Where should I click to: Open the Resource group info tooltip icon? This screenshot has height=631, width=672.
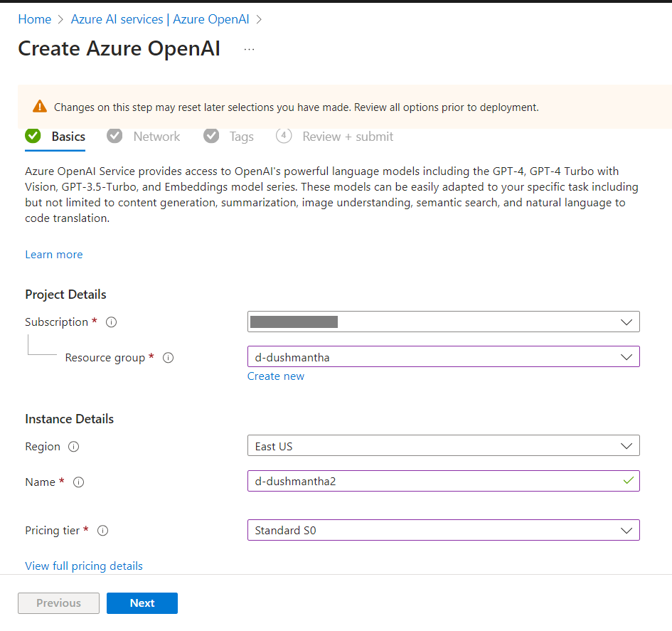tap(168, 357)
